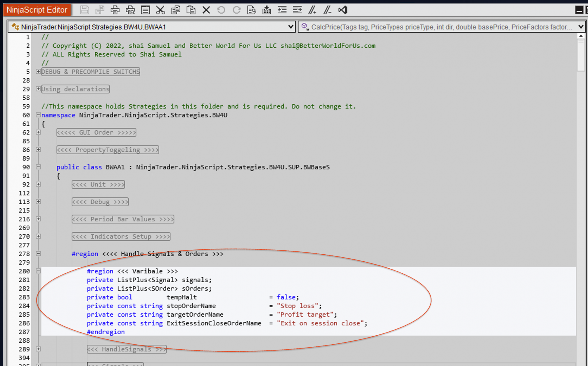588x366 pixels.
Task: Increase indentation of the selection
Action: [x=297, y=10]
